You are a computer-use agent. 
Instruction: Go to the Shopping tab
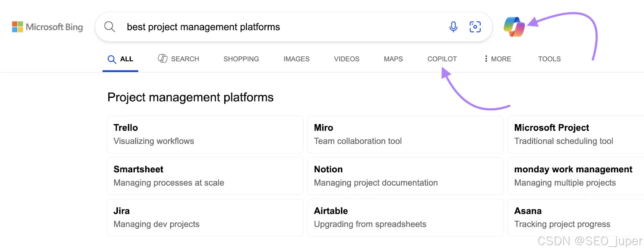click(x=241, y=59)
